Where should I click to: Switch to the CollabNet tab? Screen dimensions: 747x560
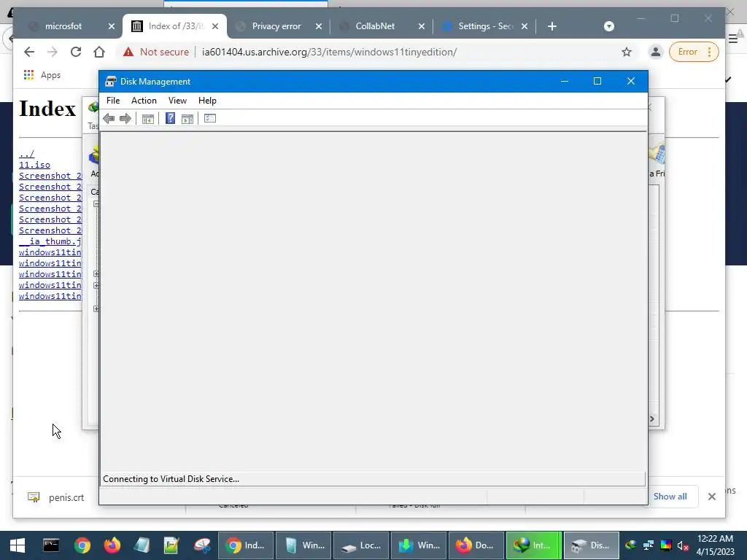click(375, 26)
